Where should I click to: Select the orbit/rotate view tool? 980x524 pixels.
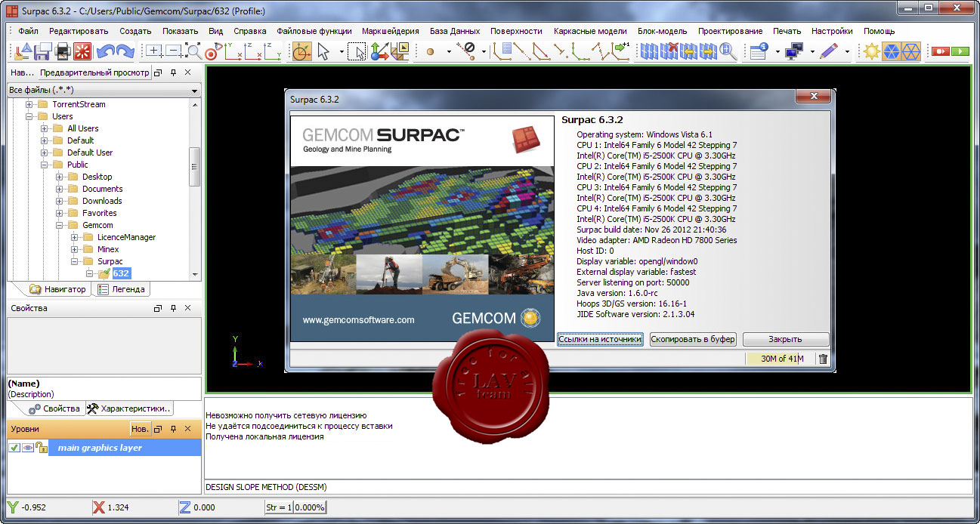click(x=301, y=51)
